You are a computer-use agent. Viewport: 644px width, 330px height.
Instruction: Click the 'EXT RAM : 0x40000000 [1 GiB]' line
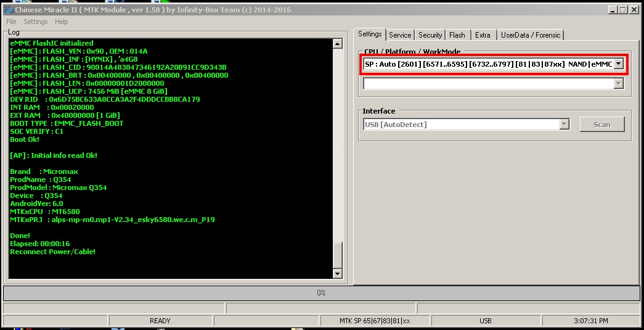(65, 115)
